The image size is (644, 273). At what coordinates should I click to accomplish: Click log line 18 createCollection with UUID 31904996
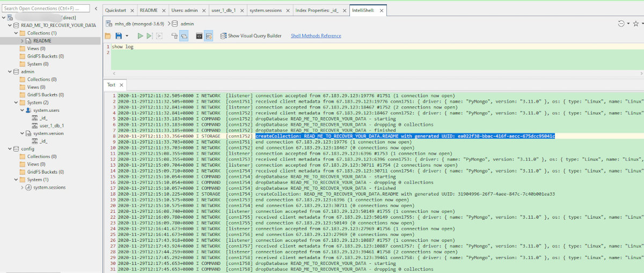336,194
